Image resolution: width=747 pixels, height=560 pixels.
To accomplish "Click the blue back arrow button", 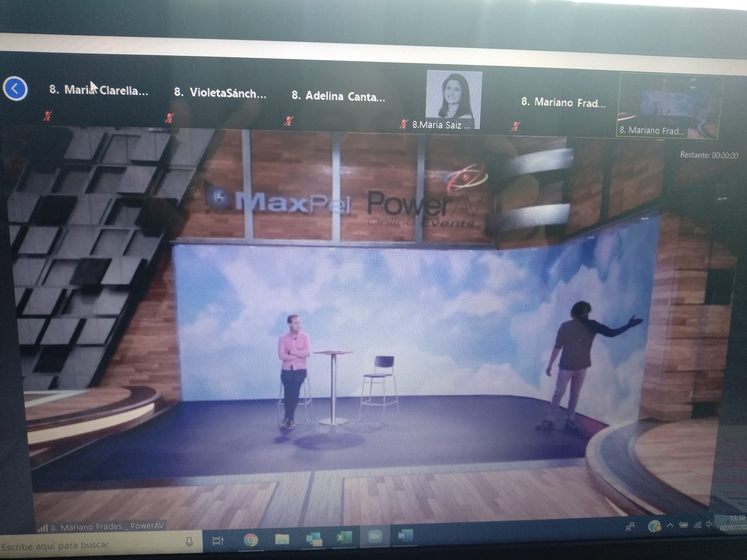I will 15,88.
